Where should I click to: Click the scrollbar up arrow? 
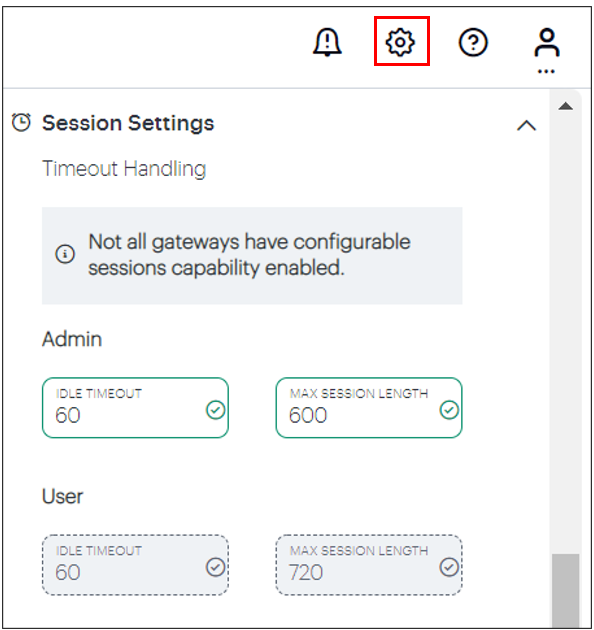point(565,106)
